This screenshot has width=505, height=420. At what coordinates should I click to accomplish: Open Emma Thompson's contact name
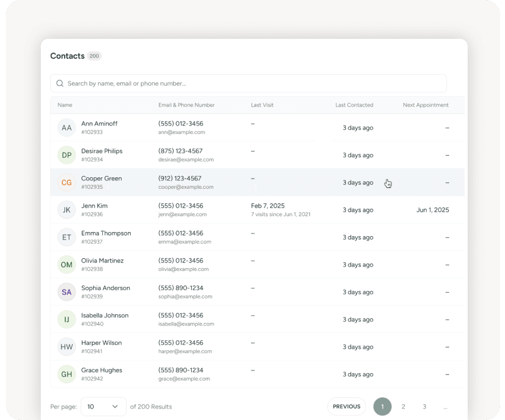(106, 233)
